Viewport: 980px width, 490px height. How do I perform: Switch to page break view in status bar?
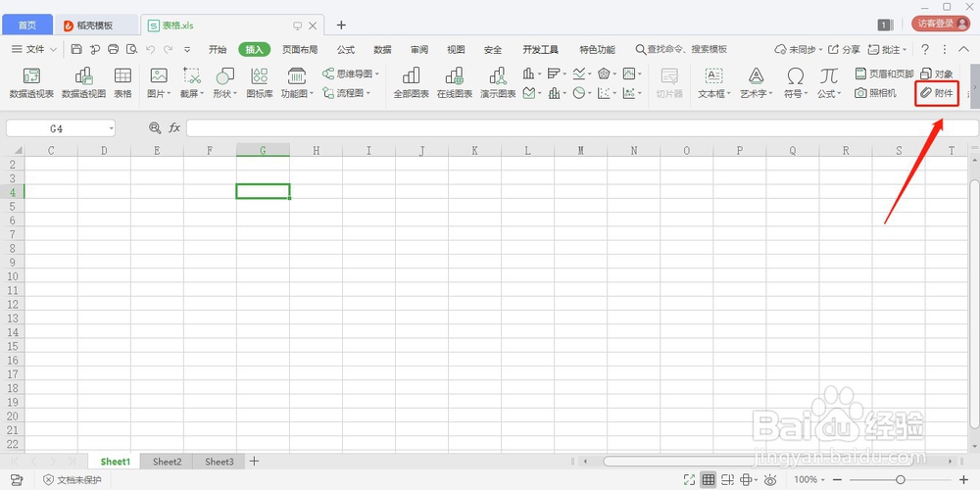coord(727,480)
